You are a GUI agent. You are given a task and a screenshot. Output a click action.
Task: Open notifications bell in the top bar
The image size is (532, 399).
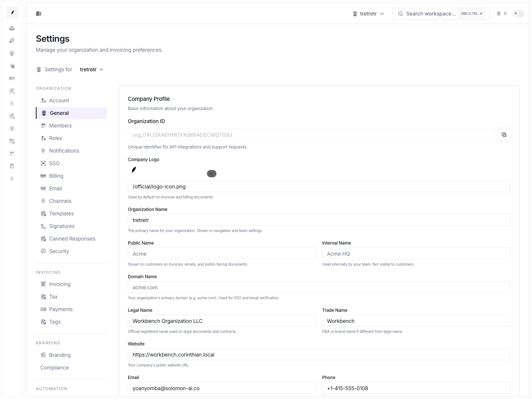click(x=499, y=14)
